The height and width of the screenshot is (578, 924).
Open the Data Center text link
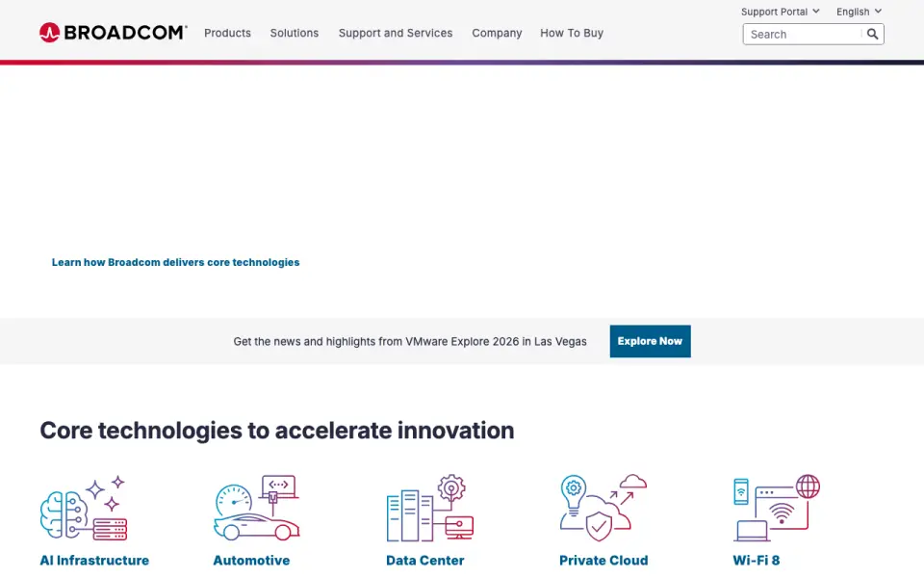424,561
